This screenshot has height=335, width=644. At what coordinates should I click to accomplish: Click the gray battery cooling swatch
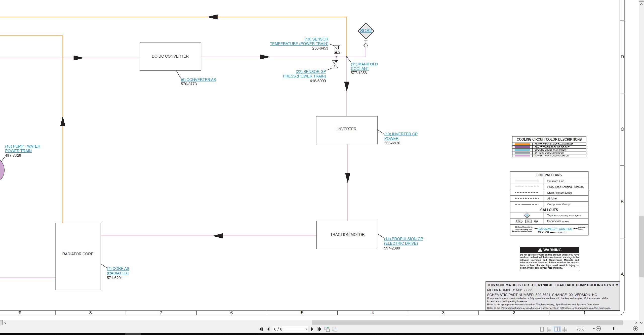(x=522, y=153)
